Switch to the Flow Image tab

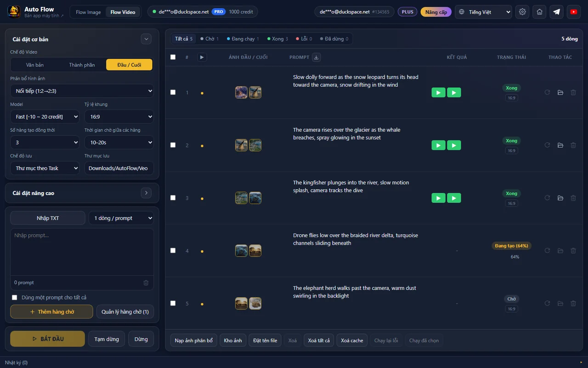coord(88,12)
